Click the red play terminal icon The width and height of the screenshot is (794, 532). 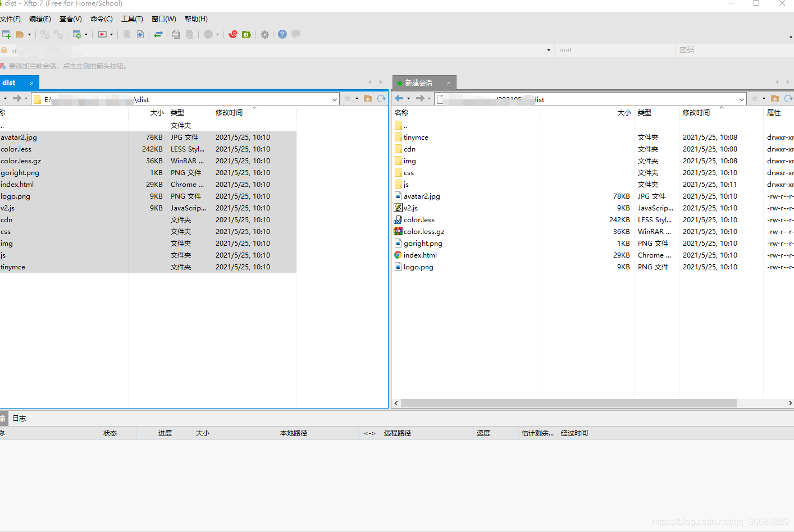(x=102, y=34)
